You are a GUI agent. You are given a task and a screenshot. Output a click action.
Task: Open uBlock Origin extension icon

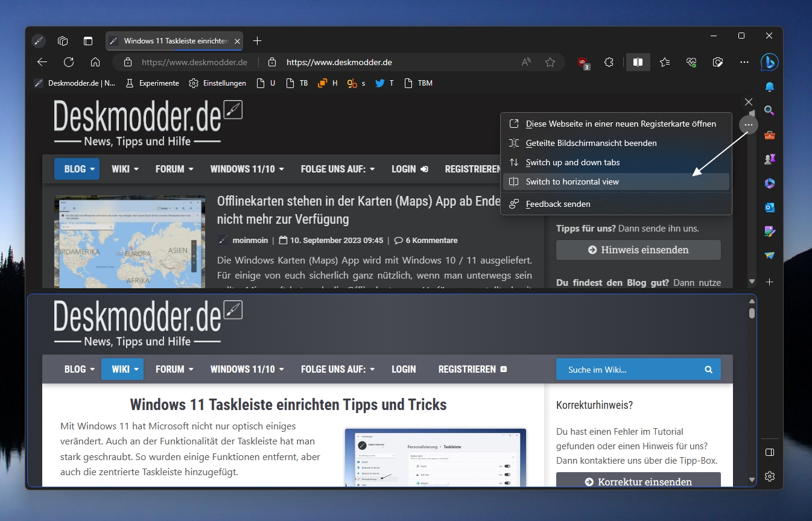583,63
